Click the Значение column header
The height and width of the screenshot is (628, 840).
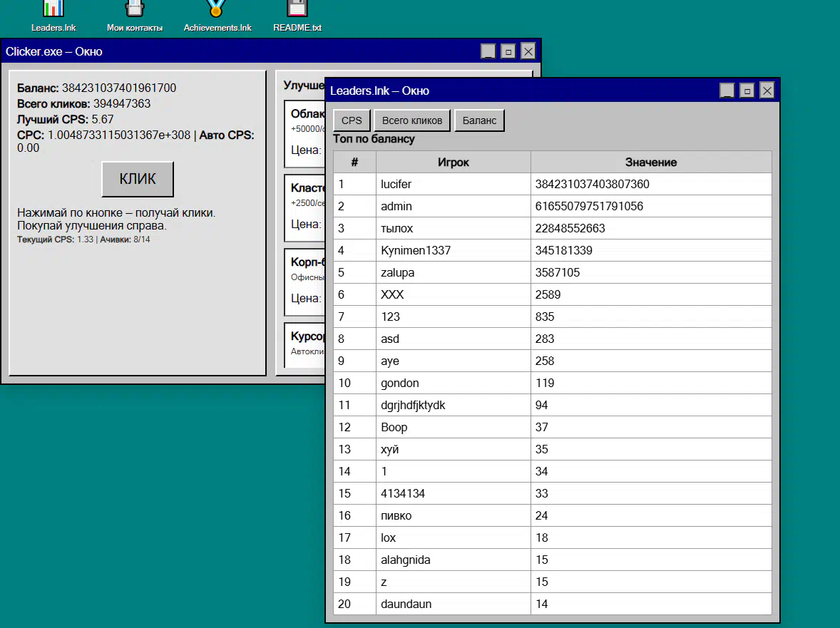point(650,163)
